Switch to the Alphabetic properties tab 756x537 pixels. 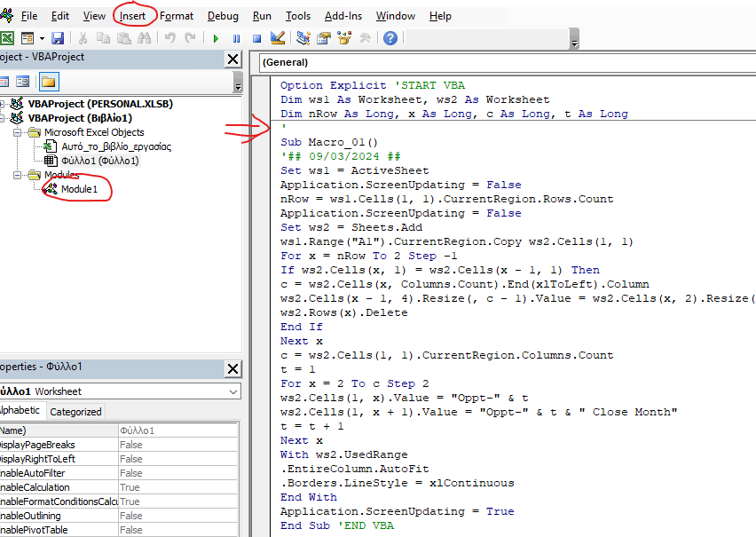(x=20, y=411)
